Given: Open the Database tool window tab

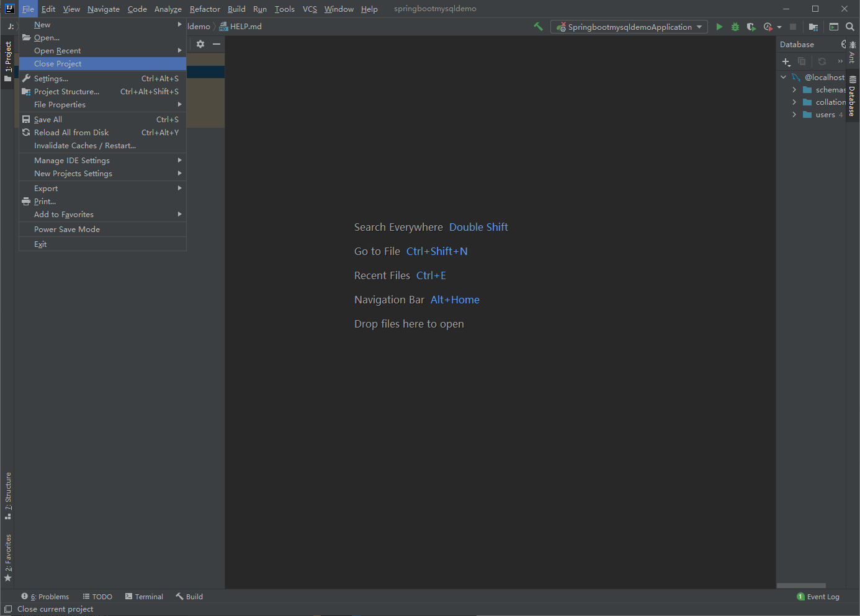Looking at the screenshot, I should point(851,100).
